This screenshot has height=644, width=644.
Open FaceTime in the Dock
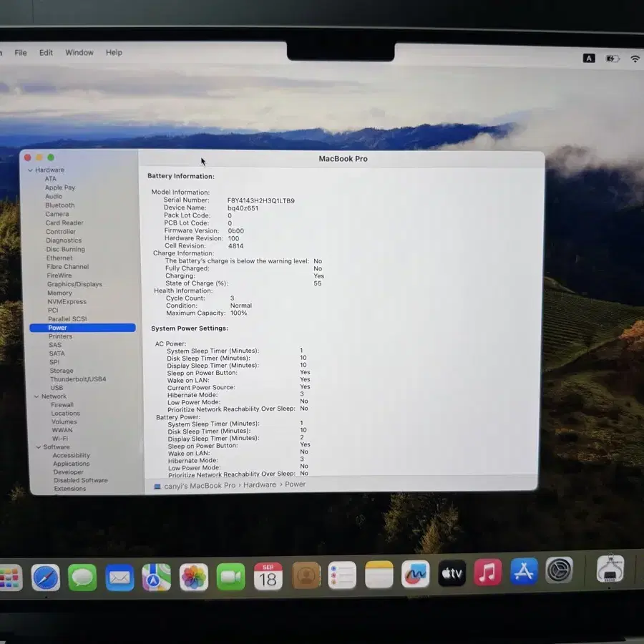tap(231, 576)
